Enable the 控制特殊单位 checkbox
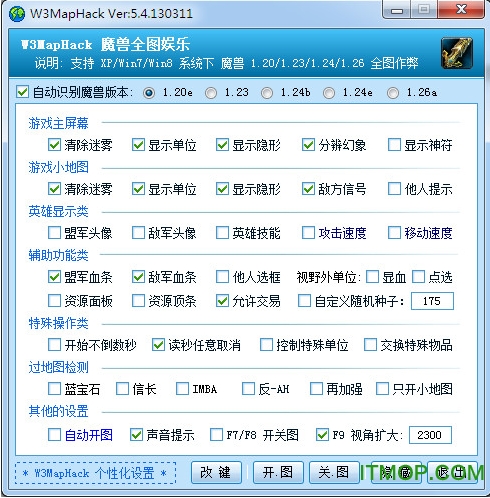 266,345
